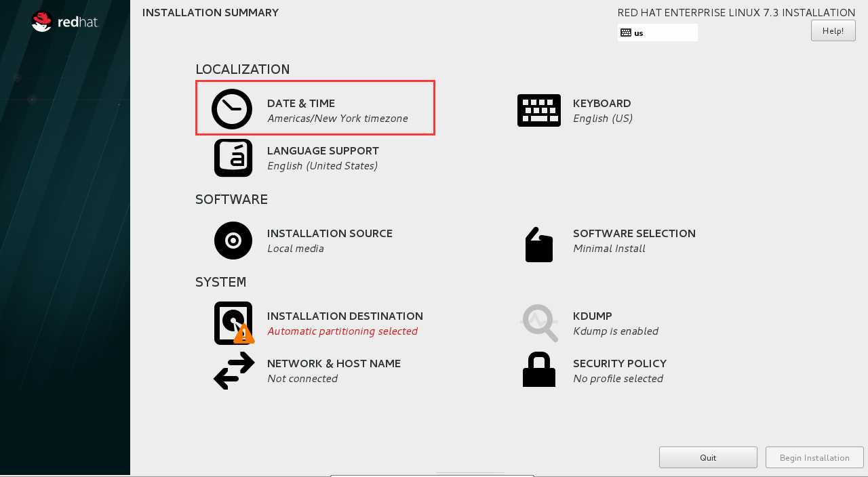Screen dimensions: 868x477
Task: Click 'English (United States)' language text
Action: tap(322, 166)
